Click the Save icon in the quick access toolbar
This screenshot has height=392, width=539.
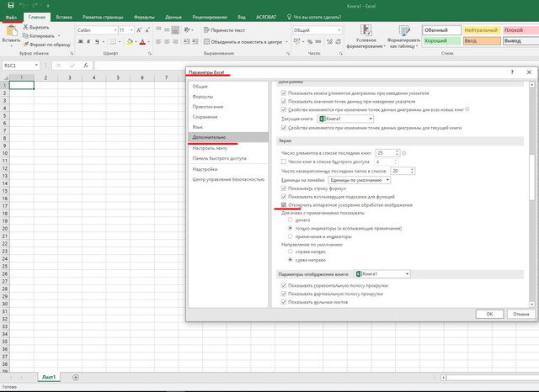(x=11, y=5)
